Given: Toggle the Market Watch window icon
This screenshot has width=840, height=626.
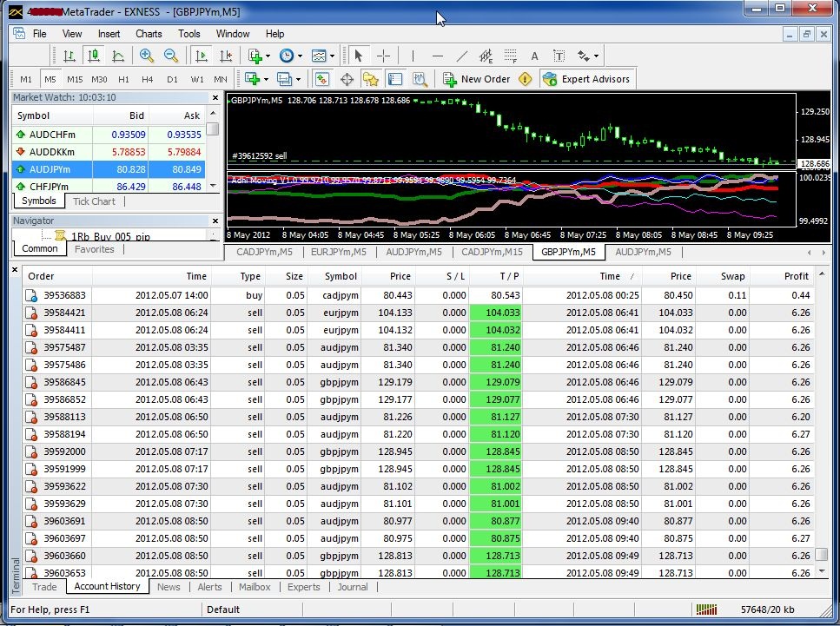Looking at the screenshot, I should (x=322, y=79).
